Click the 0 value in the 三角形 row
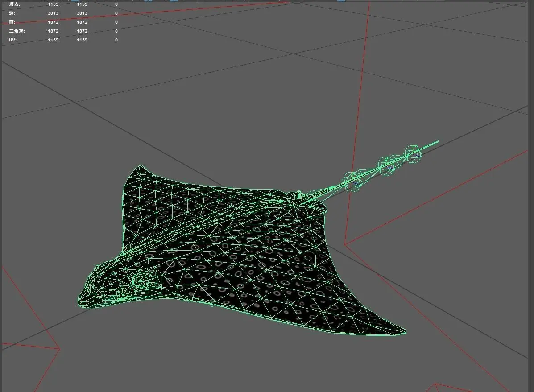This screenshot has height=392, width=534. tap(116, 31)
